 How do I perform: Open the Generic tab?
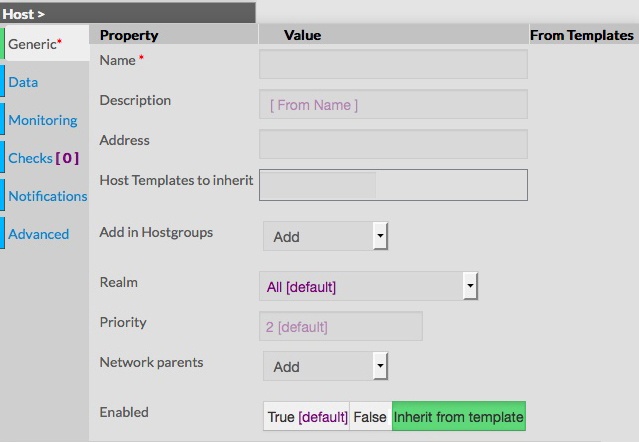(34, 44)
